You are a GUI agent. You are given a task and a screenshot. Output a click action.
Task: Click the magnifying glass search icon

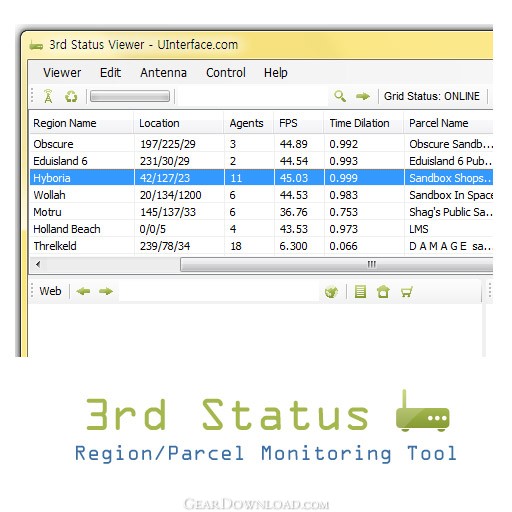coord(340,96)
